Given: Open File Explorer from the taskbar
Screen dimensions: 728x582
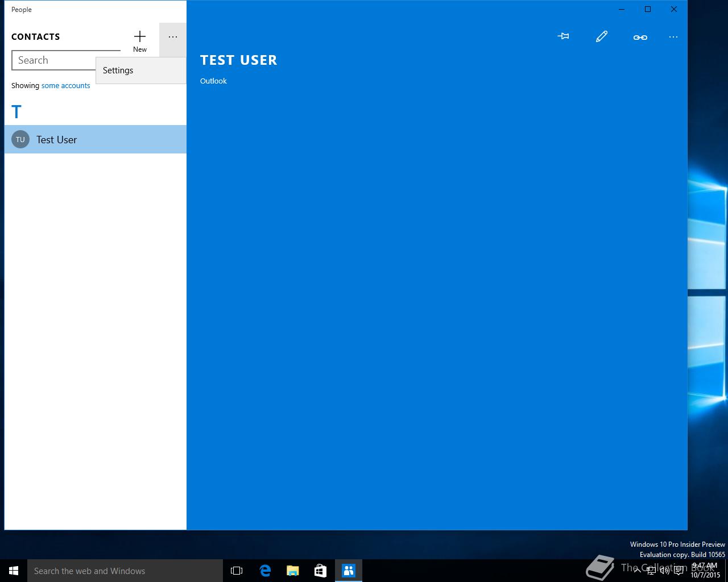Looking at the screenshot, I should tap(293, 571).
